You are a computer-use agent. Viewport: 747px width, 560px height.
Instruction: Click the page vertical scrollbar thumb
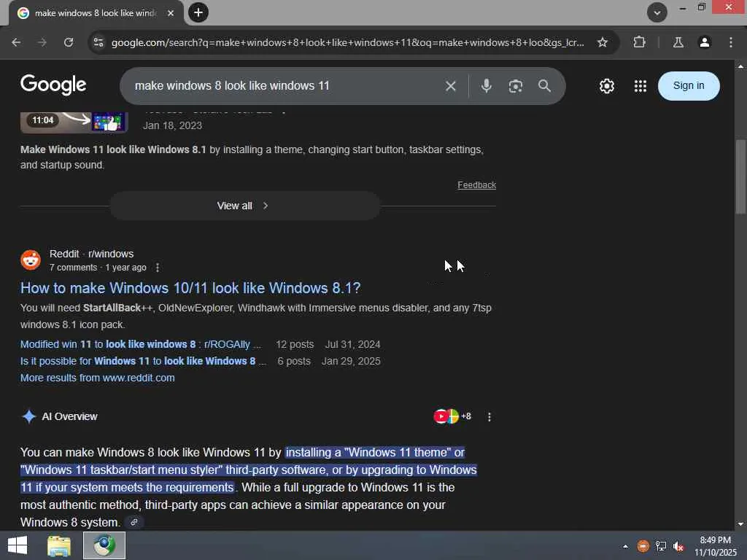(x=740, y=176)
